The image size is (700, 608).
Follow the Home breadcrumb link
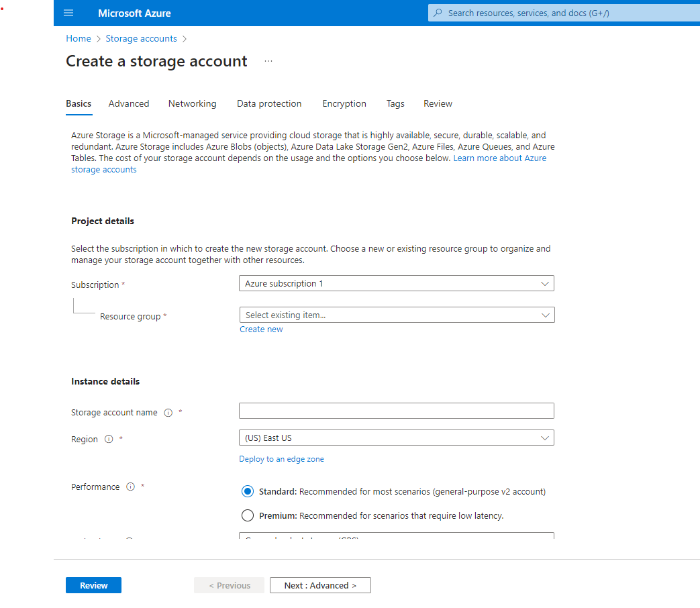coord(79,38)
